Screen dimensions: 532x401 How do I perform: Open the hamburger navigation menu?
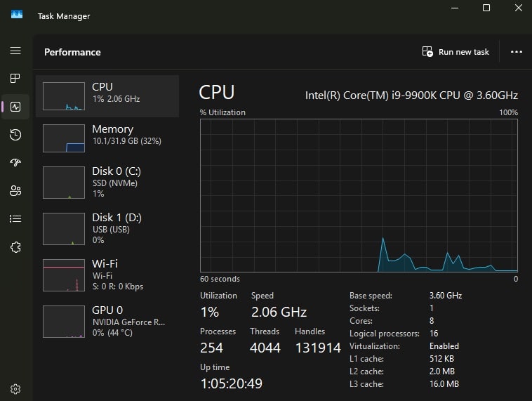[x=15, y=51]
